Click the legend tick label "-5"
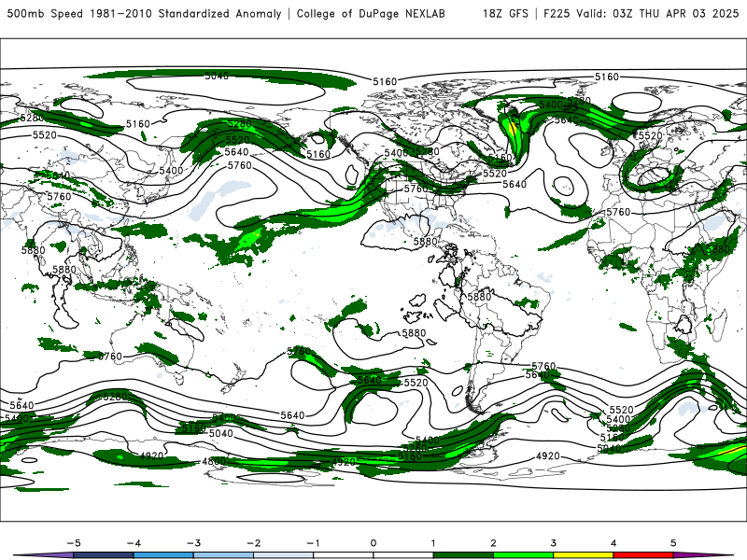 (x=74, y=543)
